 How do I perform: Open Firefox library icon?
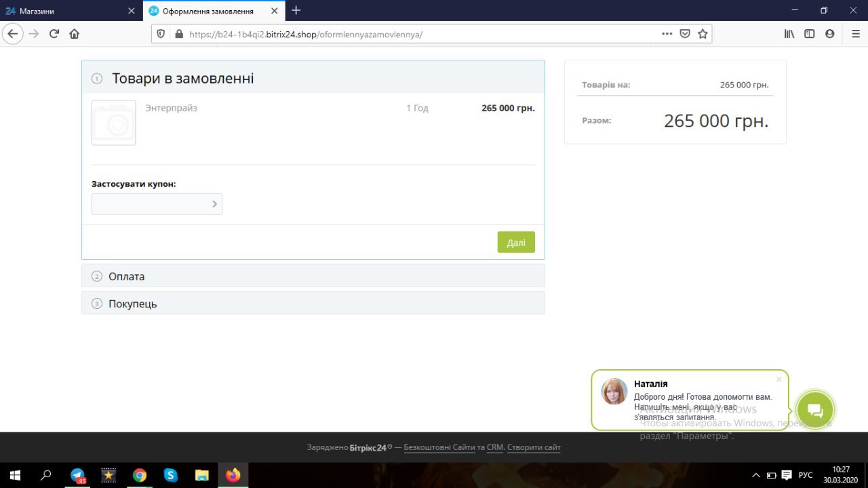[789, 34]
